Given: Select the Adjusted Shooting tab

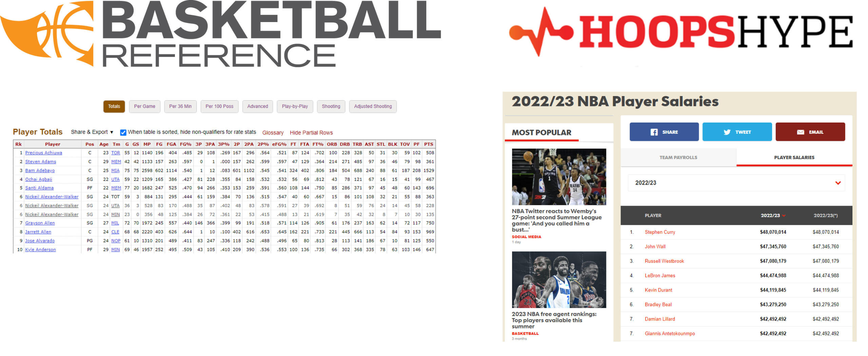Looking at the screenshot, I should tap(372, 106).
